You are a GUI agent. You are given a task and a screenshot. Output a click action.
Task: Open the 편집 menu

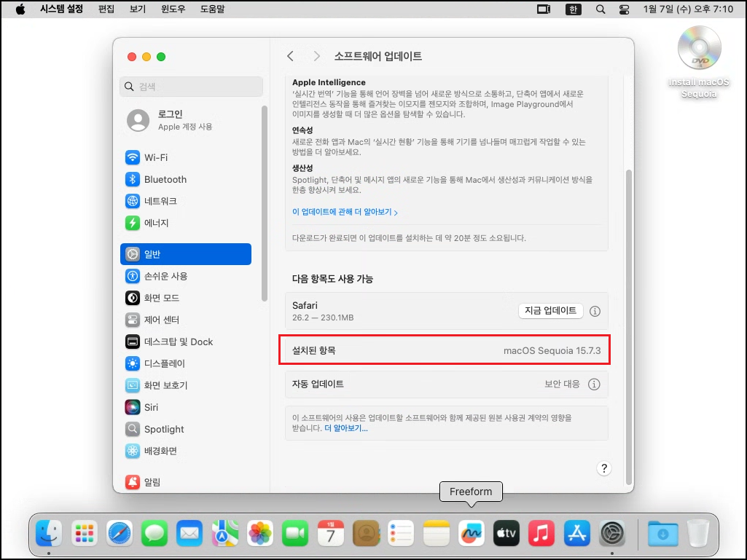(x=106, y=9)
